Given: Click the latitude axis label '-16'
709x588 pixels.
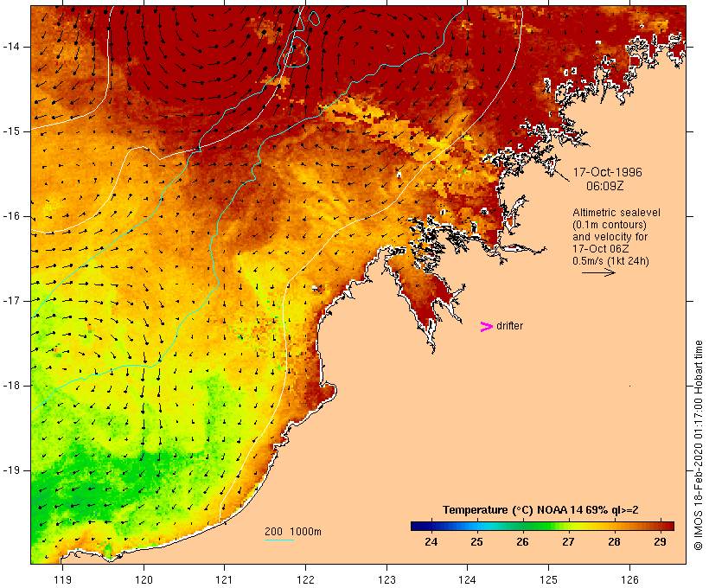Looking at the screenshot, I should [11, 216].
